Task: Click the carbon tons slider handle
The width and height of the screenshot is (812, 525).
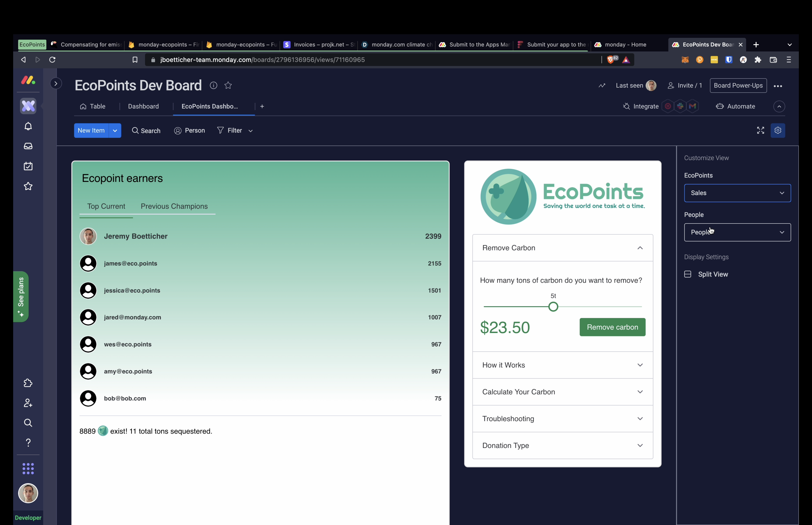Action: pos(553,307)
